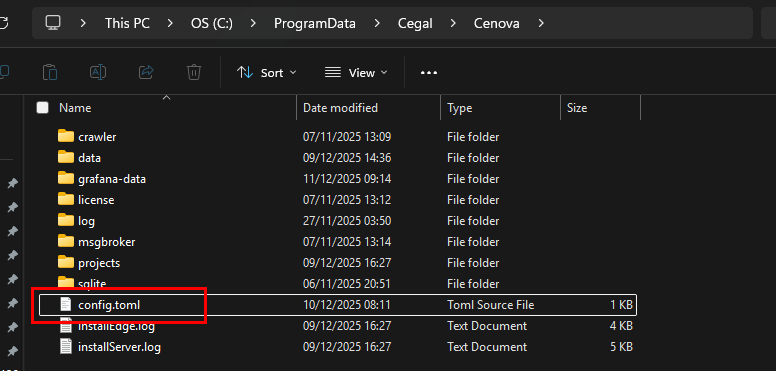Viewport: 776px width, 371px height.
Task: Select the installServer.log file icon
Action: coord(66,347)
